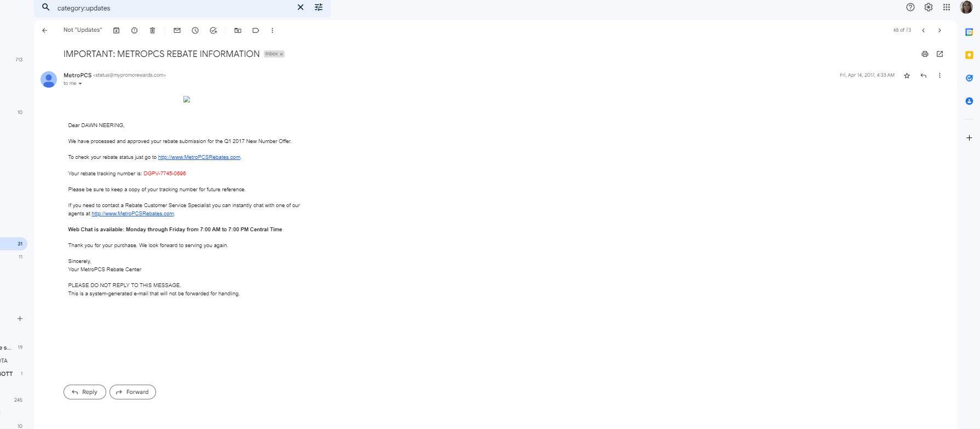Open the Gmail Settings gear

click(x=929, y=7)
